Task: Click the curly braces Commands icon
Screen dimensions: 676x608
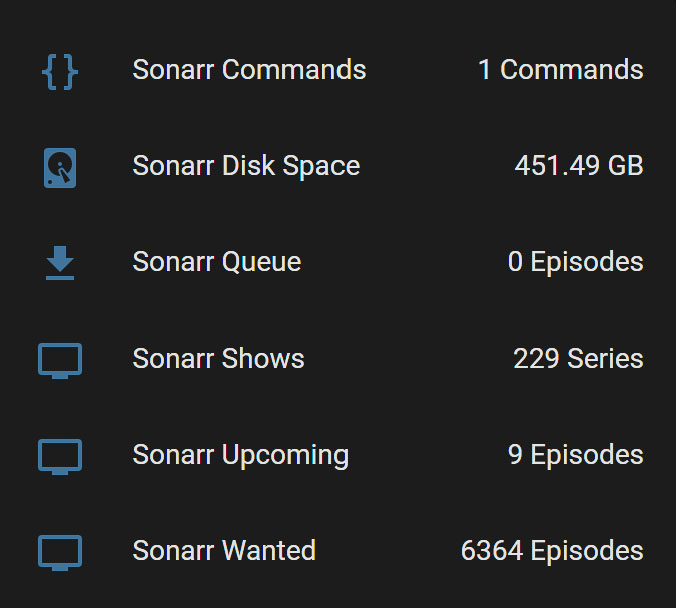Action: (x=60, y=72)
